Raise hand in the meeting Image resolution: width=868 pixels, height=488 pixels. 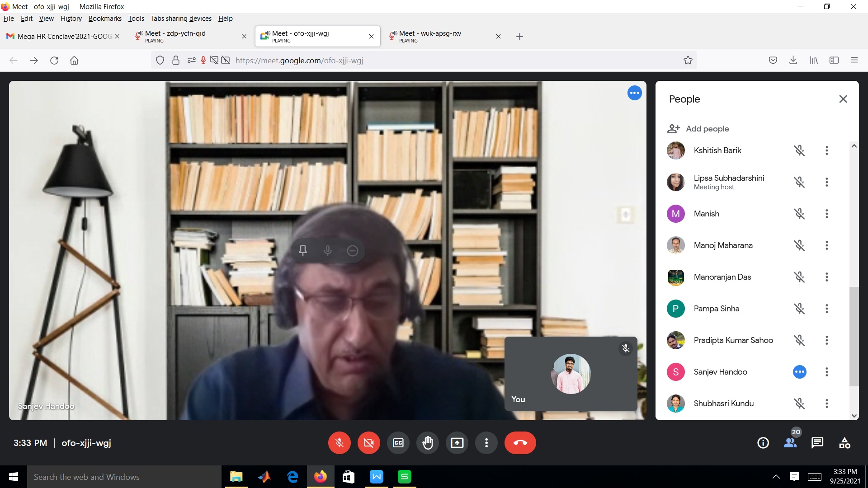click(x=427, y=443)
